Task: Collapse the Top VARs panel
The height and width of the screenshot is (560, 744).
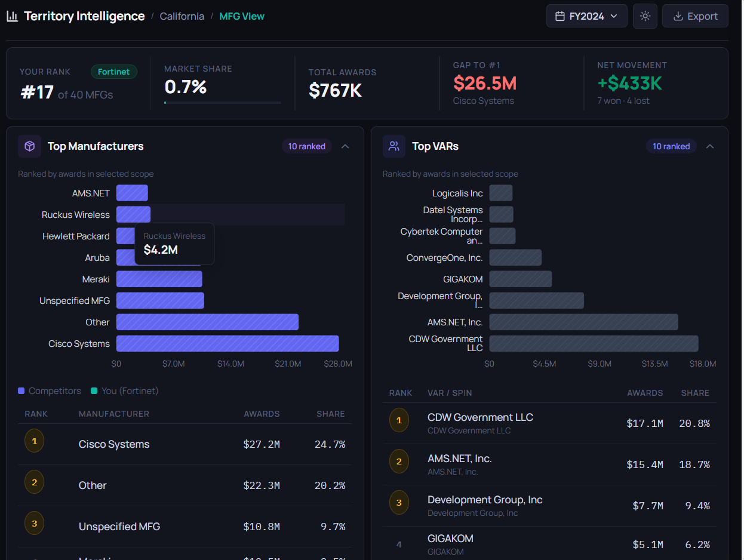Action: point(709,146)
